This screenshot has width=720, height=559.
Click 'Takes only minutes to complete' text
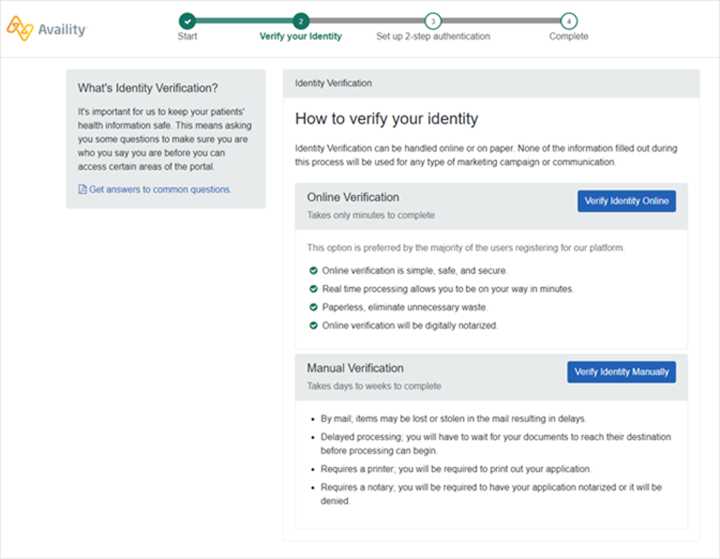(x=371, y=215)
